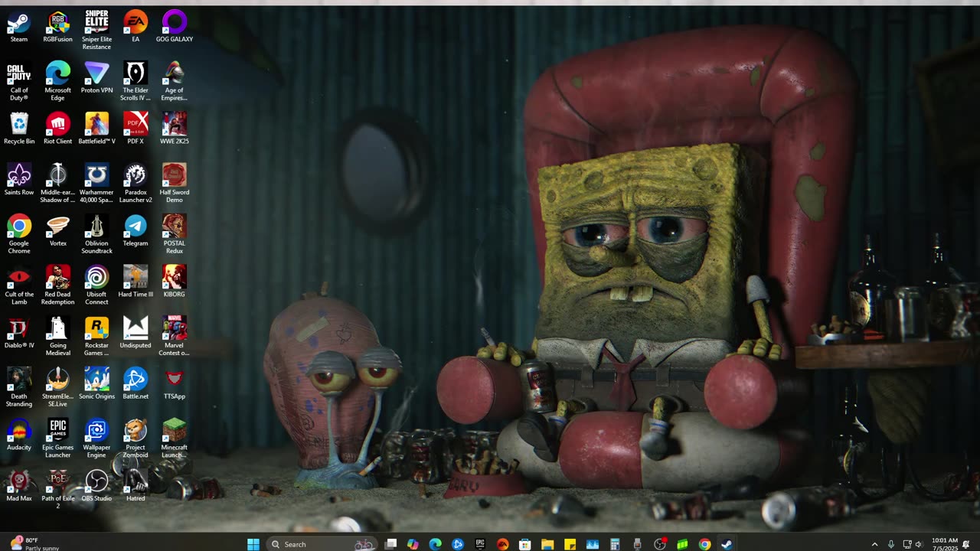Open Calculator from the taskbar
Viewport: 980px width, 551px height.
[x=615, y=544]
